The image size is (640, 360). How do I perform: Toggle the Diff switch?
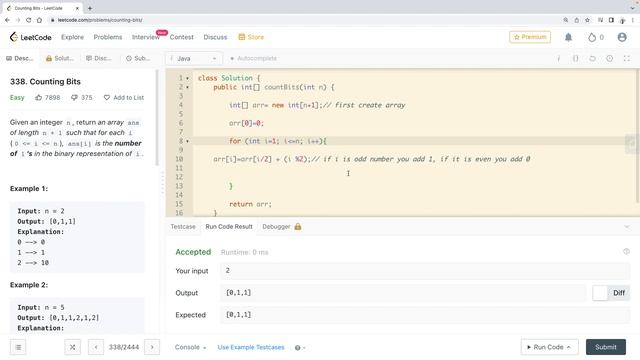tap(611, 293)
